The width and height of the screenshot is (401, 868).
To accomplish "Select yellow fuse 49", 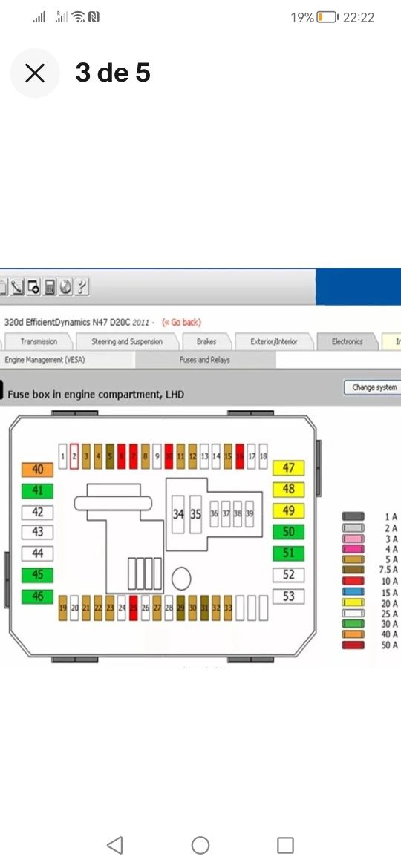I will (289, 510).
